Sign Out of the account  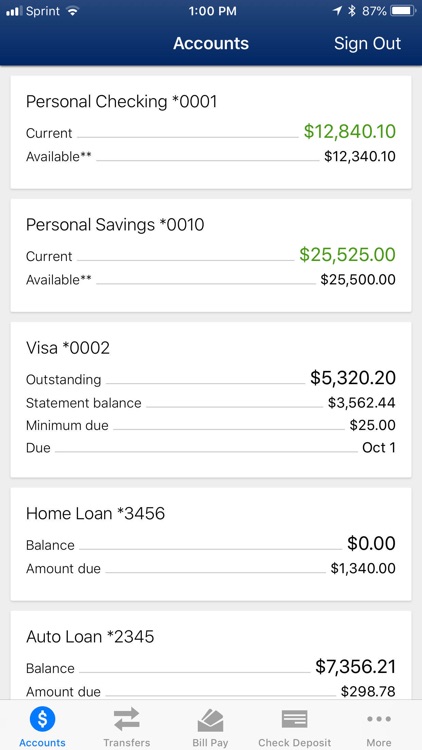click(367, 43)
